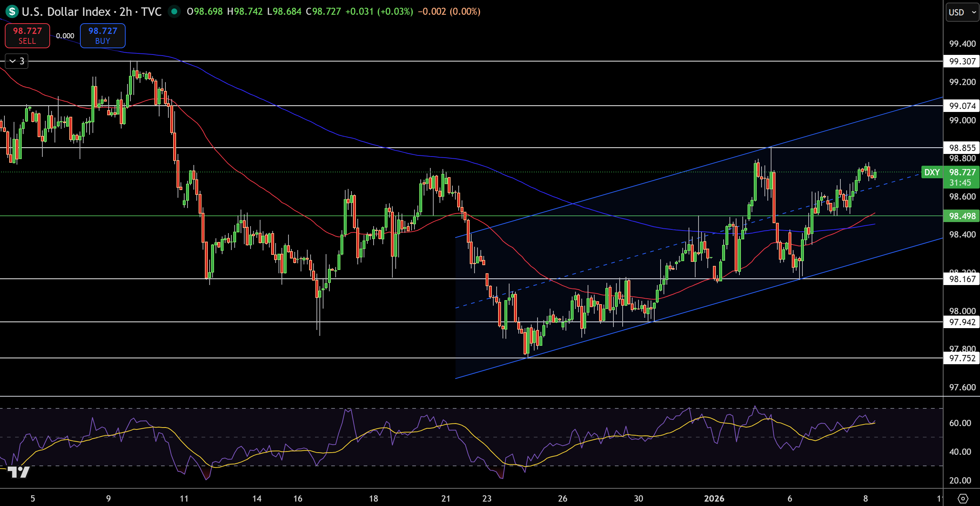Click the 99.400 price scale label
This screenshot has width=980, height=506.
point(962,44)
